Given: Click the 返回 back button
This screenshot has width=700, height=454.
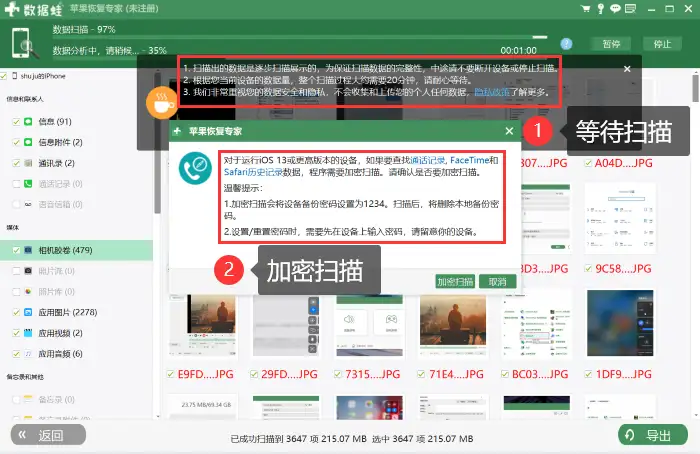Looking at the screenshot, I should tap(48, 435).
